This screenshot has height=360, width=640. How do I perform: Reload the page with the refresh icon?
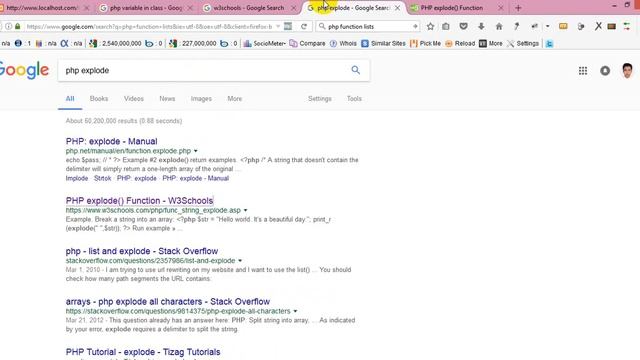click(x=304, y=27)
